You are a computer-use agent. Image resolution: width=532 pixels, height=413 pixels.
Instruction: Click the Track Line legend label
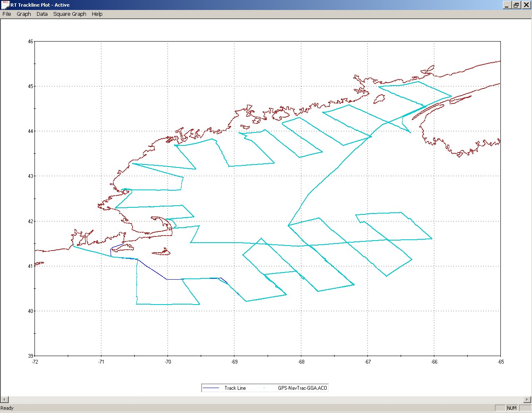coord(235,388)
